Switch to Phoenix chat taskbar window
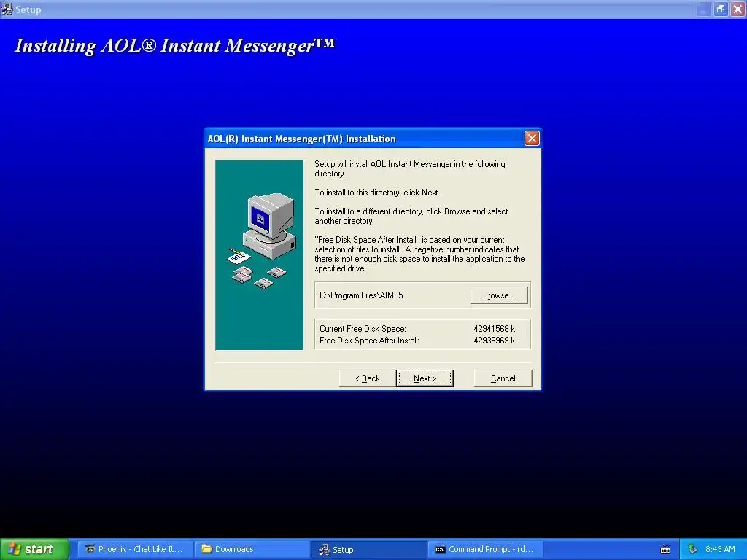 (x=135, y=549)
